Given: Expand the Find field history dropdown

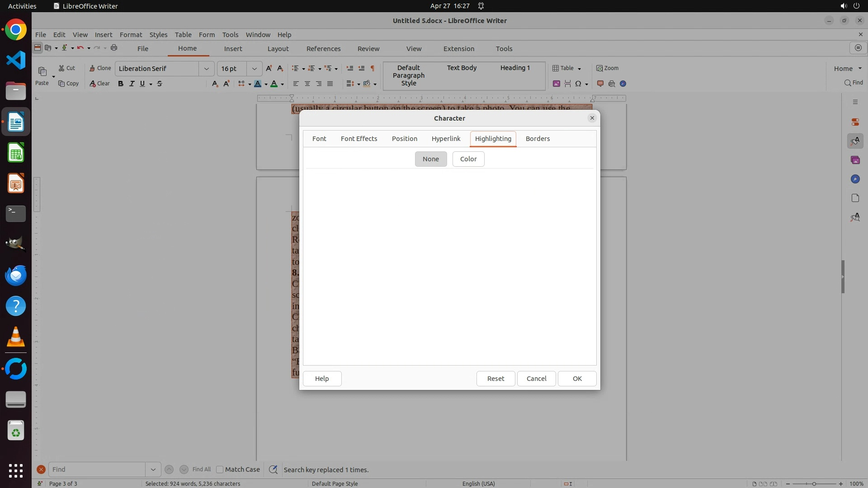Looking at the screenshot, I should pos(153,469).
